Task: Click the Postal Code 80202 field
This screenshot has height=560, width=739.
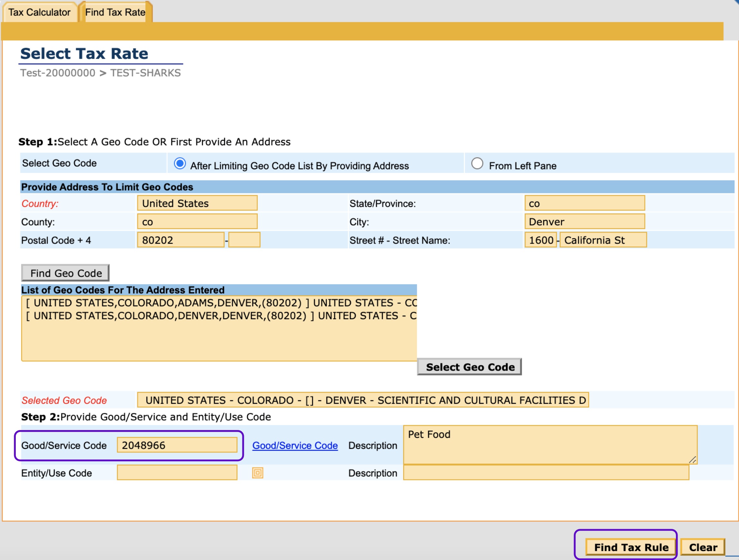Action: (181, 240)
